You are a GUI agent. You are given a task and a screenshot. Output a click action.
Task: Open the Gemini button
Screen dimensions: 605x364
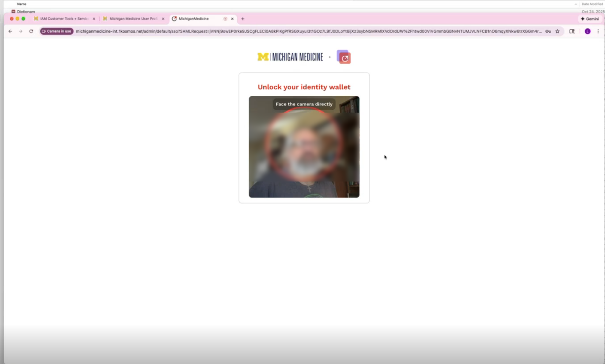pyautogui.click(x=590, y=19)
